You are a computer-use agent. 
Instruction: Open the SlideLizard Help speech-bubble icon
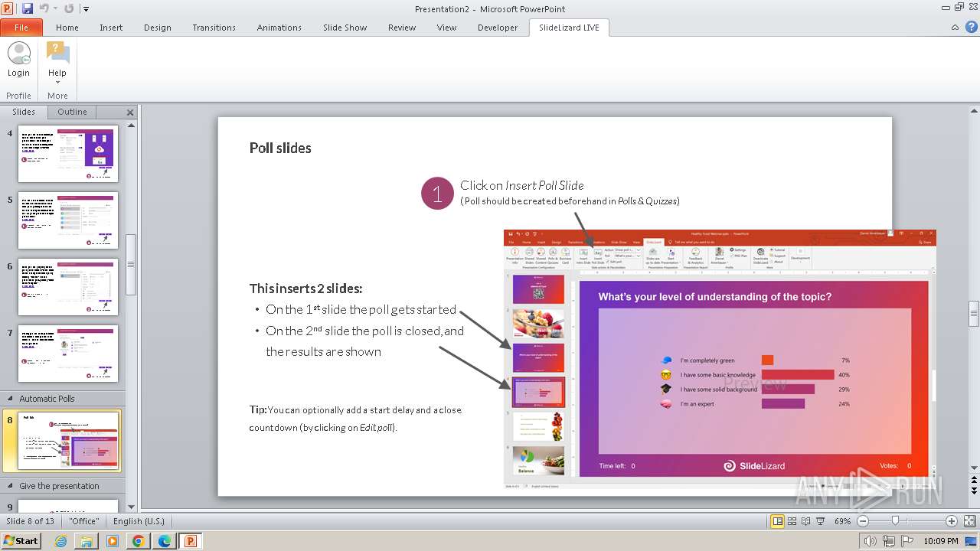[x=57, y=54]
